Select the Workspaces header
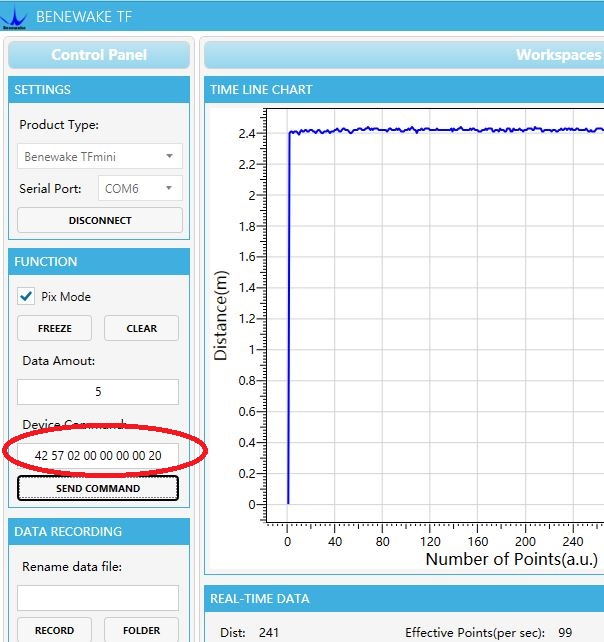 click(404, 55)
